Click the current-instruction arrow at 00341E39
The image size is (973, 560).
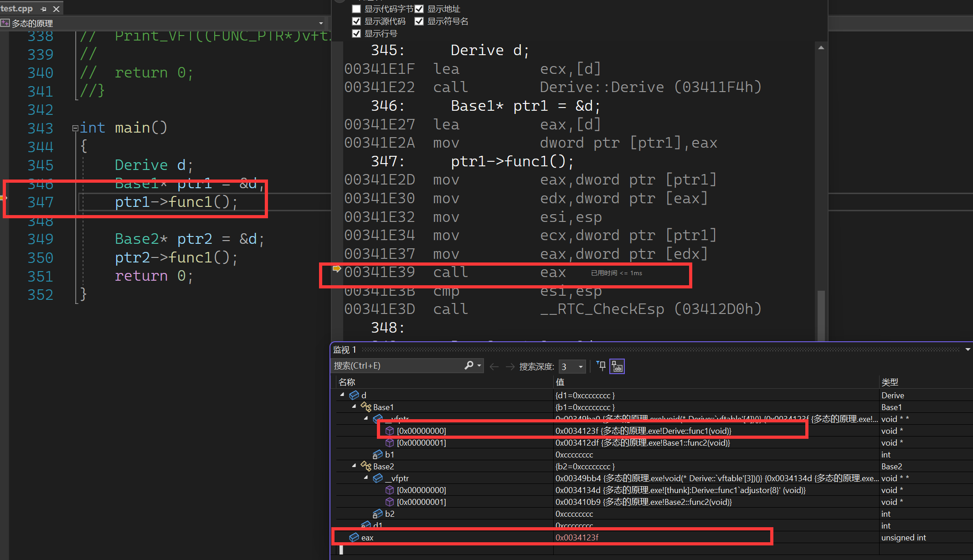click(x=337, y=268)
